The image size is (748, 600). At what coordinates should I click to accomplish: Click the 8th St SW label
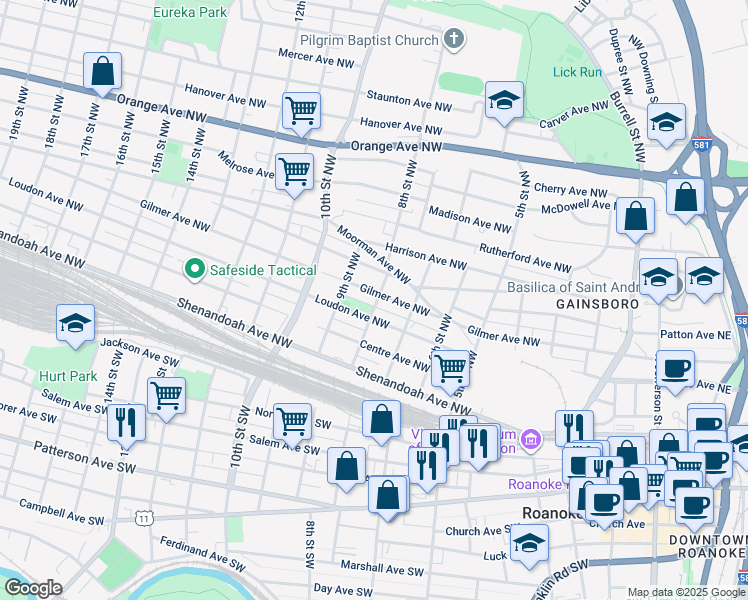(x=310, y=545)
